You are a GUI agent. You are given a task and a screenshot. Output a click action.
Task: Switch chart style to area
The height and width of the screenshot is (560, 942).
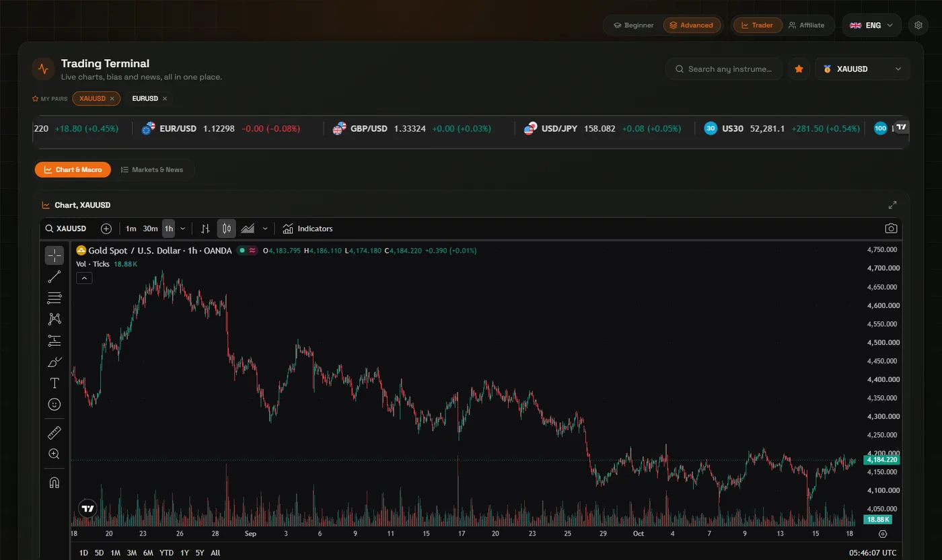pos(248,229)
